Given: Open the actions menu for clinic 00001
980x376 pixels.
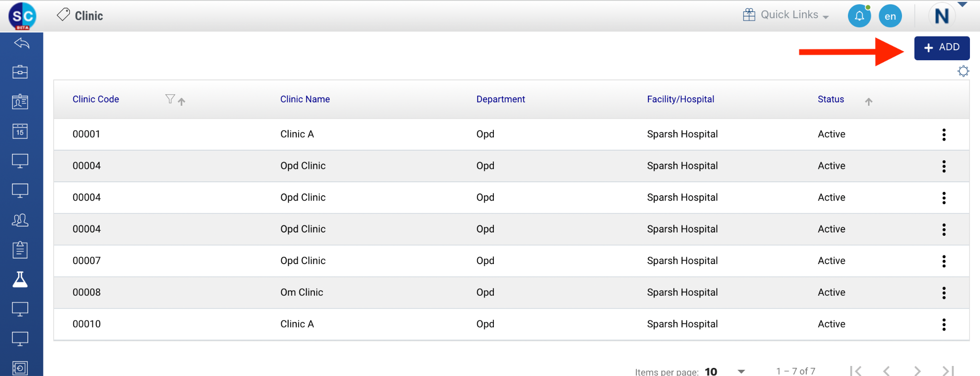Looking at the screenshot, I should tap(944, 134).
